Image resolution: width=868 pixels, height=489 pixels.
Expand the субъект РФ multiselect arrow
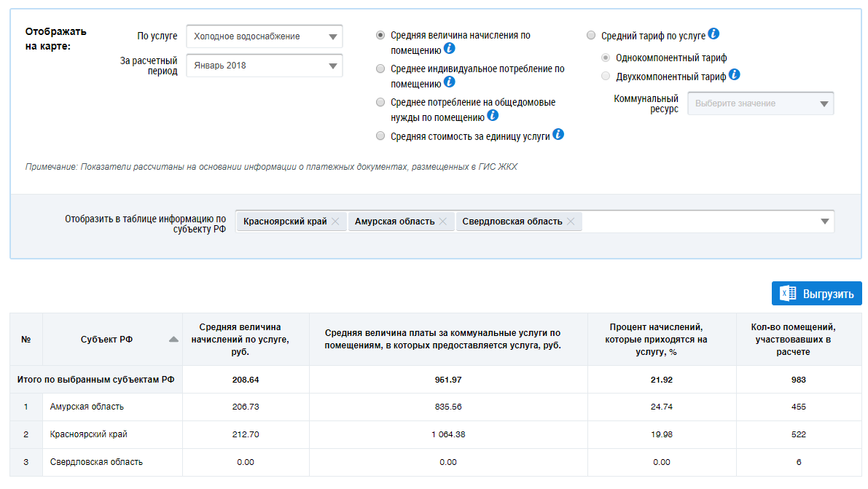pyautogui.click(x=824, y=222)
